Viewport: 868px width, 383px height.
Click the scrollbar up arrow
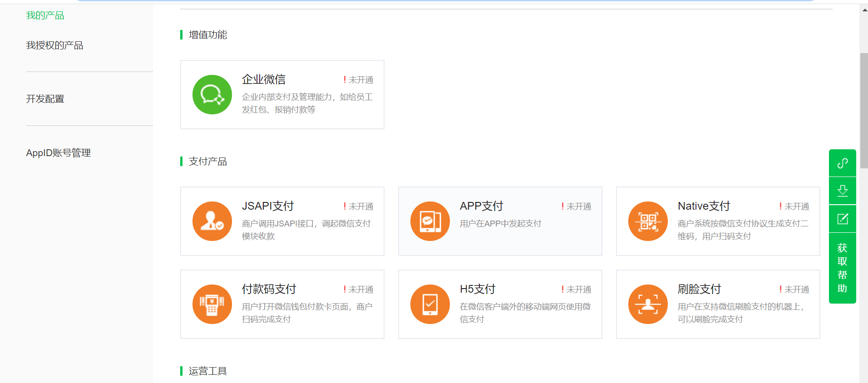point(864,10)
